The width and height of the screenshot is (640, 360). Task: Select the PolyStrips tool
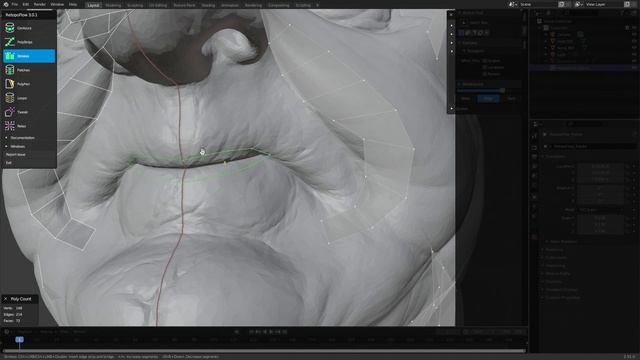pos(29,42)
